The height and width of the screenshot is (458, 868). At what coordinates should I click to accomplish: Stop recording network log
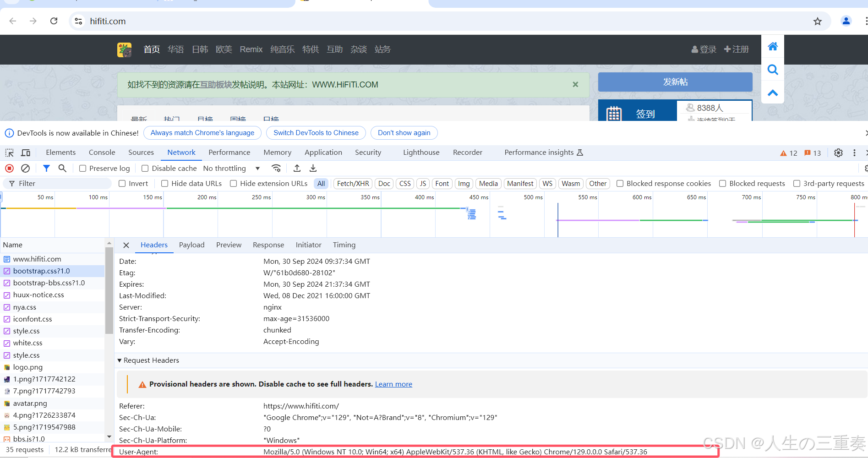tap(9, 169)
